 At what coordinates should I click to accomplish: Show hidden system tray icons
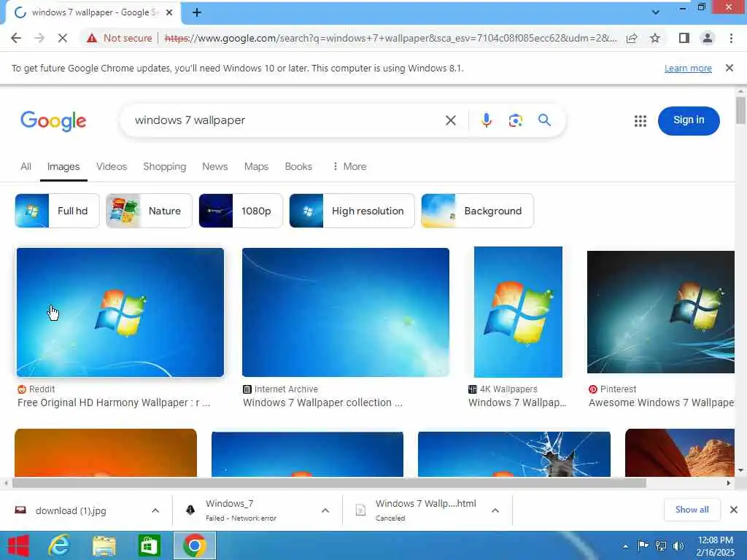coord(625,546)
